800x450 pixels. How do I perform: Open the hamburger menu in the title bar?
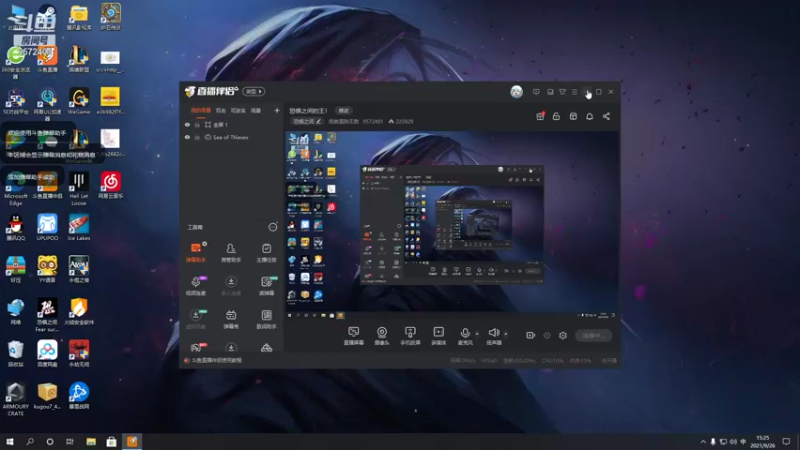[574, 92]
